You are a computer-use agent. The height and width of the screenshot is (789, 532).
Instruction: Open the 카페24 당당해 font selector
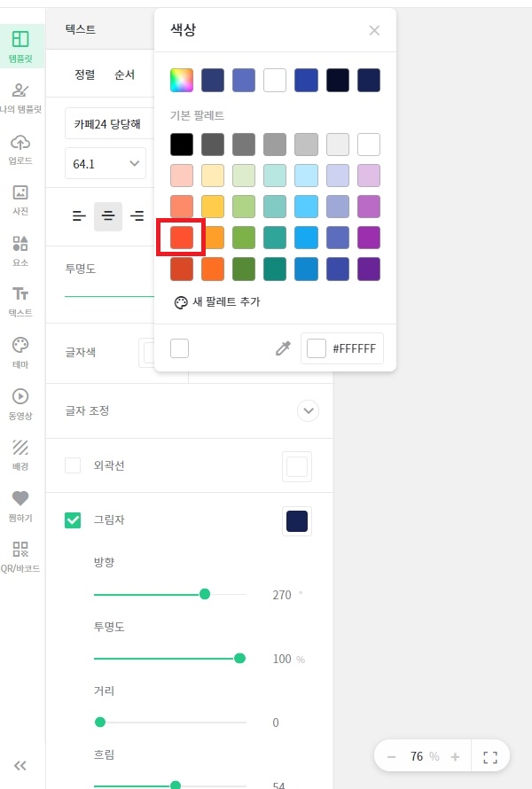click(x=109, y=124)
